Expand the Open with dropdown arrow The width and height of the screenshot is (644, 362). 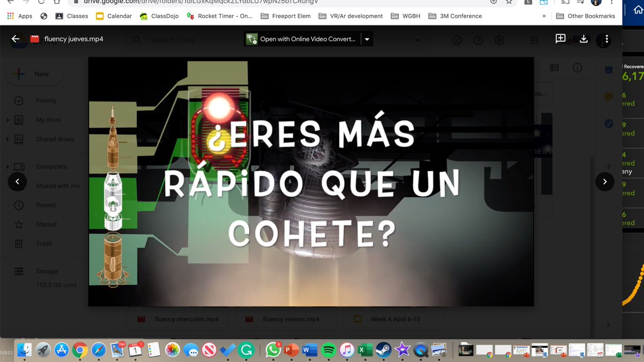click(367, 39)
